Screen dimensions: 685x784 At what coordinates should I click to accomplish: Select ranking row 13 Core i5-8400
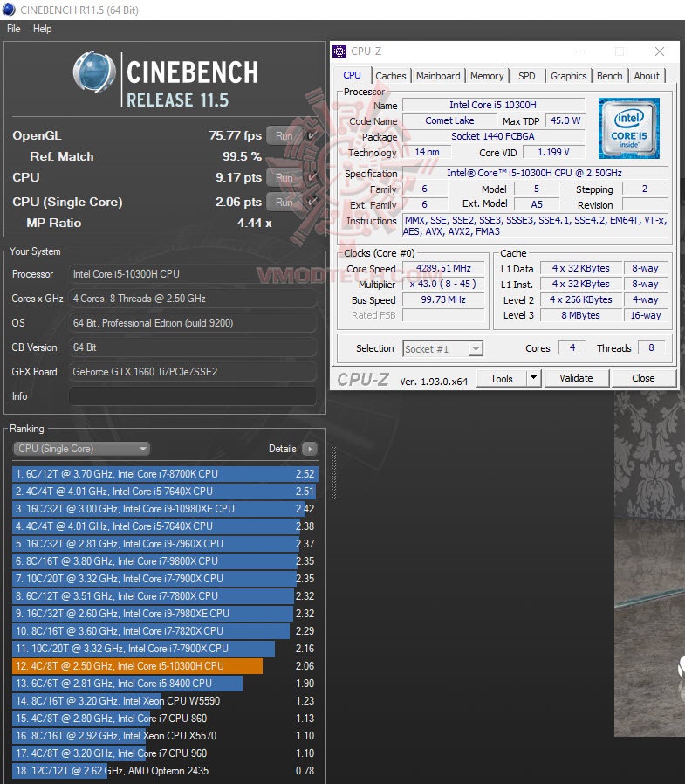click(165, 684)
